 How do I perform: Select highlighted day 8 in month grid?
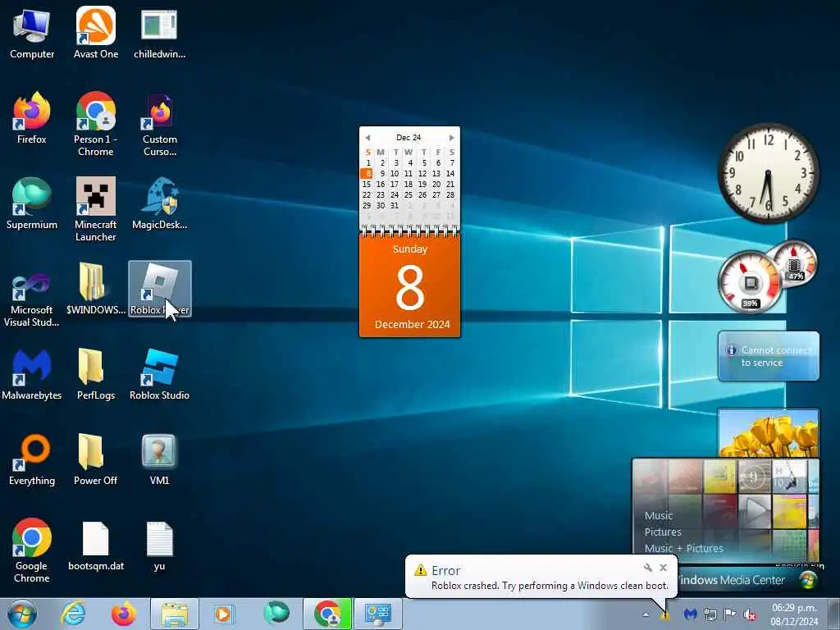coord(367,174)
